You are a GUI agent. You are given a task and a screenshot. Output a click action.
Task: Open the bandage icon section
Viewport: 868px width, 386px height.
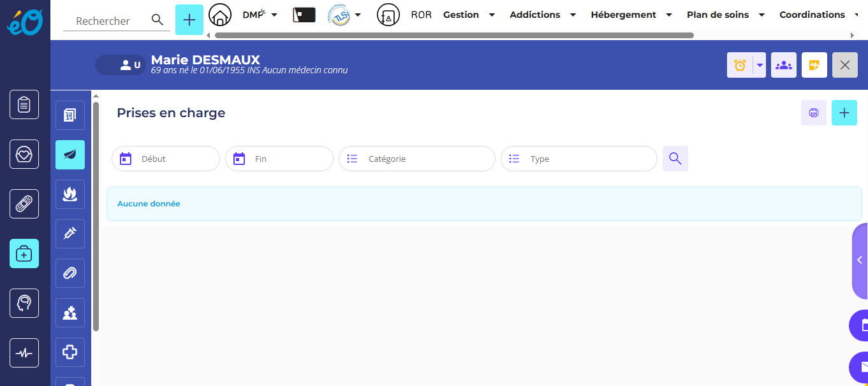(24, 204)
